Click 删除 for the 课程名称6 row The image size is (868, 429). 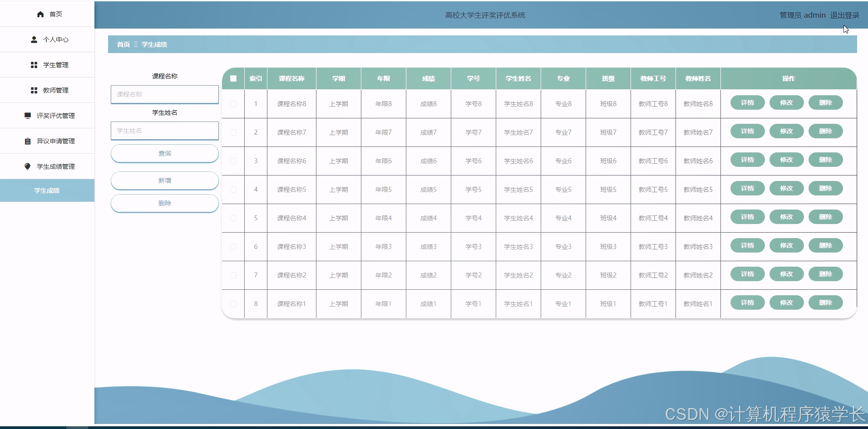pyautogui.click(x=825, y=160)
